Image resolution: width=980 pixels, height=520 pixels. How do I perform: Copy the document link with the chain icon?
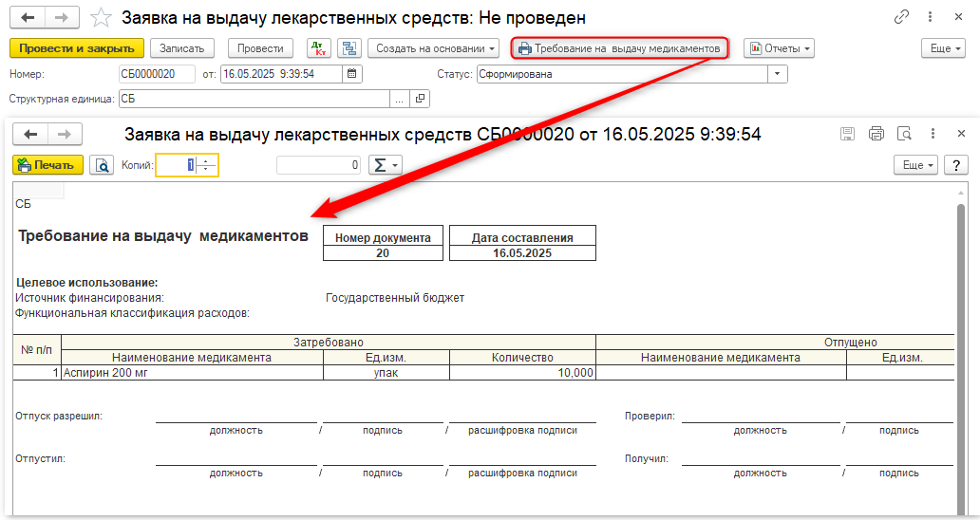(901, 17)
